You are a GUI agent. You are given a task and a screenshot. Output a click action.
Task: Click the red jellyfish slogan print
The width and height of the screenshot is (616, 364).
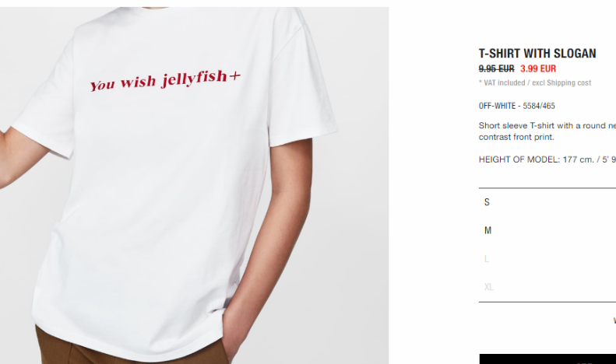[x=165, y=79]
